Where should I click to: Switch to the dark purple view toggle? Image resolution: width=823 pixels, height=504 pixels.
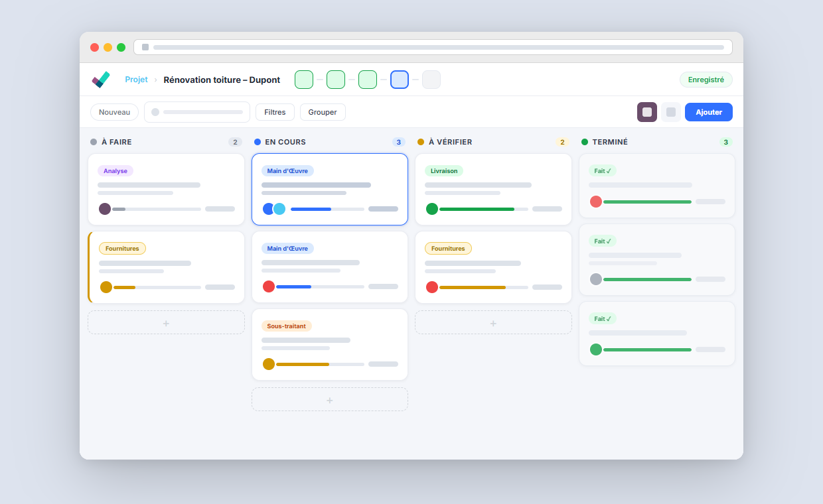pyautogui.click(x=647, y=112)
